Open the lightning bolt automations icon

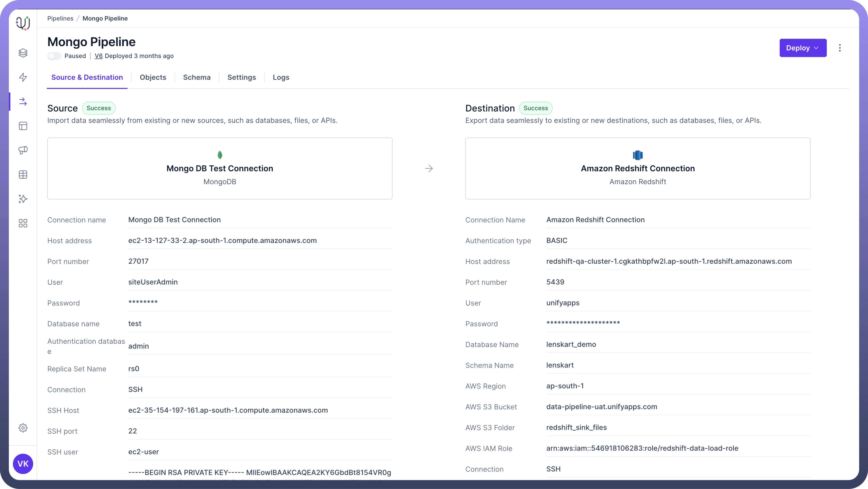click(x=23, y=77)
